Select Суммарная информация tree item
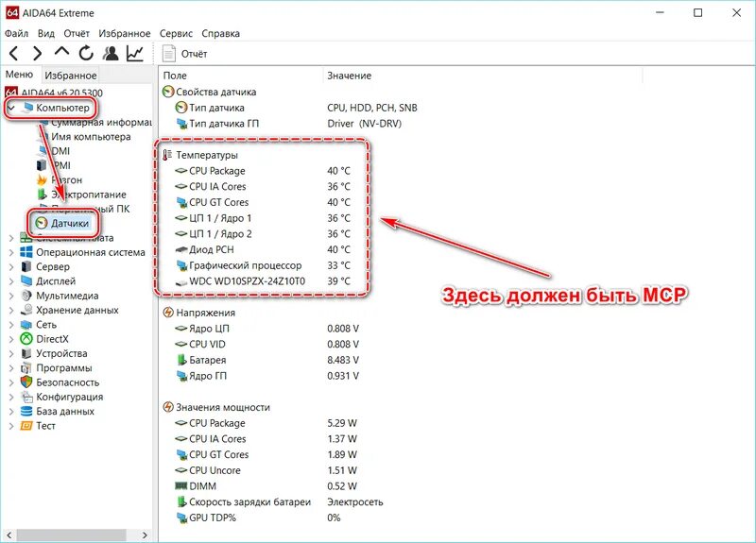The height and width of the screenshot is (543, 756). [x=101, y=123]
